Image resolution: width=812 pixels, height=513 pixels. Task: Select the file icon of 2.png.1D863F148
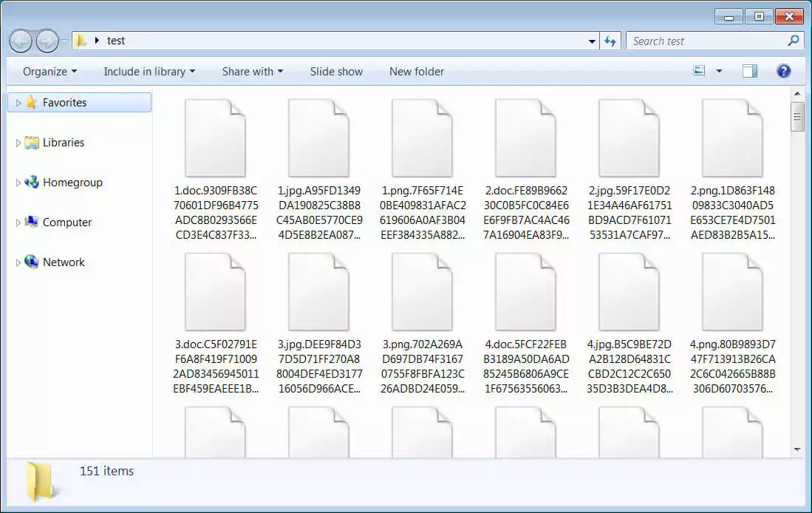click(x=733, y=138)
